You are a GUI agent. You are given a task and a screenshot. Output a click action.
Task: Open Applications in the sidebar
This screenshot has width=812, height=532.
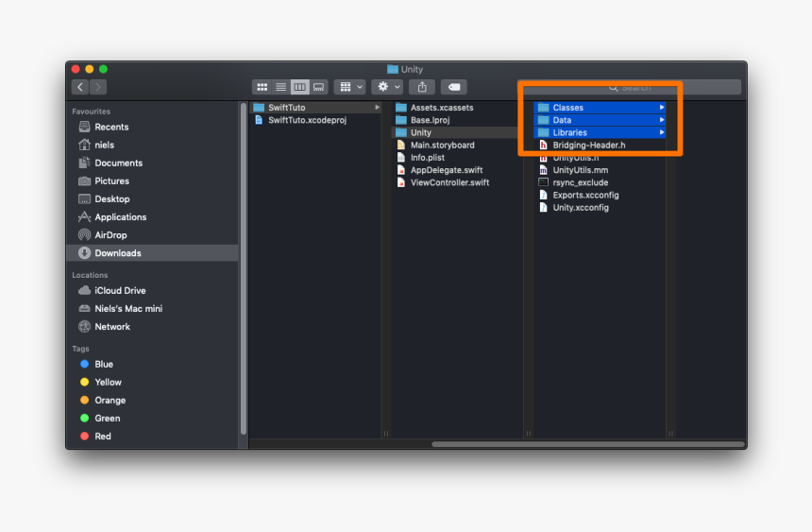tap(153, 217)
